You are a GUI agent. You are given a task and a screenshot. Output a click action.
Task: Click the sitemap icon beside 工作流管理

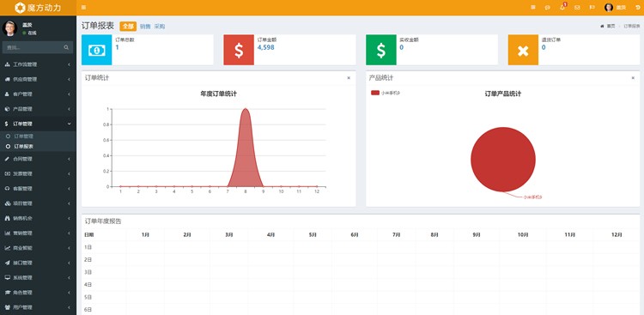click(7, 64)
